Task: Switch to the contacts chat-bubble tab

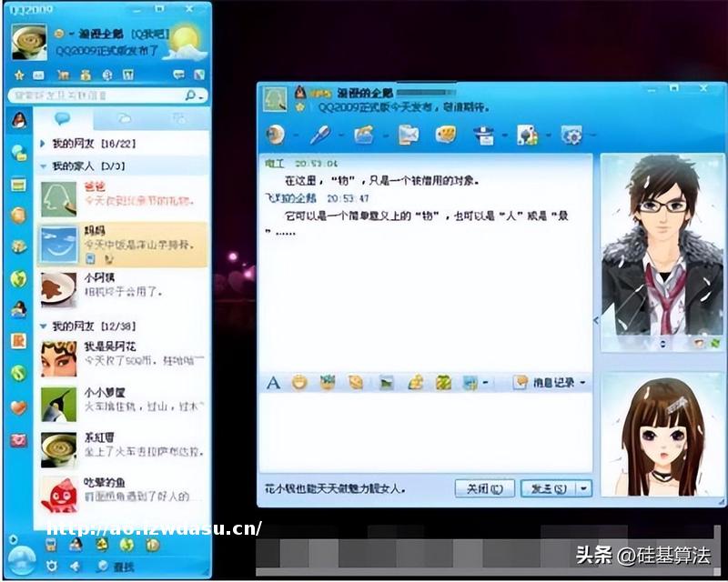Action: coord(63,119)
